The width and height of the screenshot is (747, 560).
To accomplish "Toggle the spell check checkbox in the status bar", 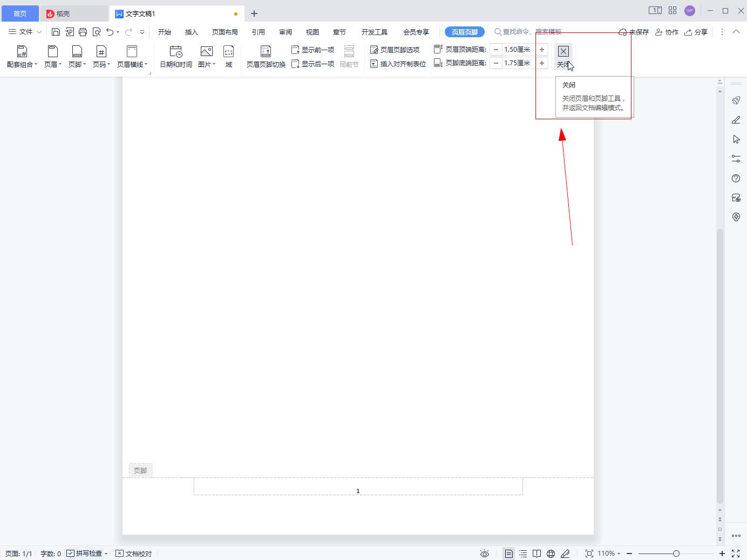I will (71, 554).
